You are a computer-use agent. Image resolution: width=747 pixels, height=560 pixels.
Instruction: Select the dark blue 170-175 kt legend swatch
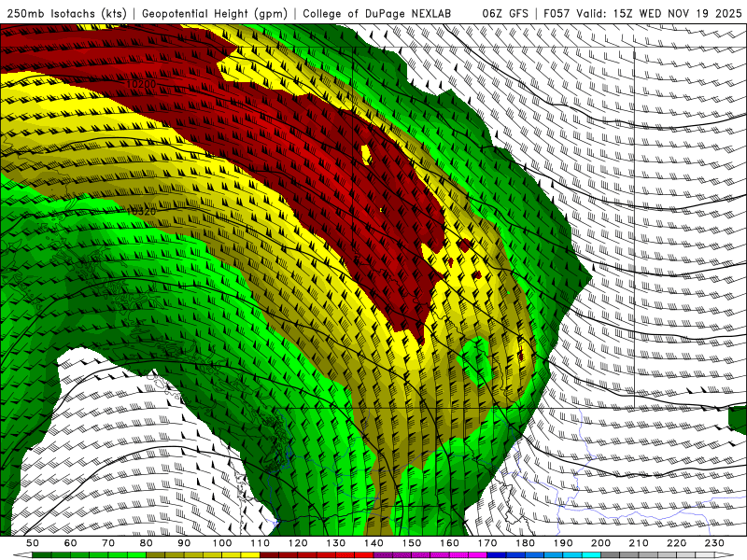pyautogui.click(x=497, y=554)
